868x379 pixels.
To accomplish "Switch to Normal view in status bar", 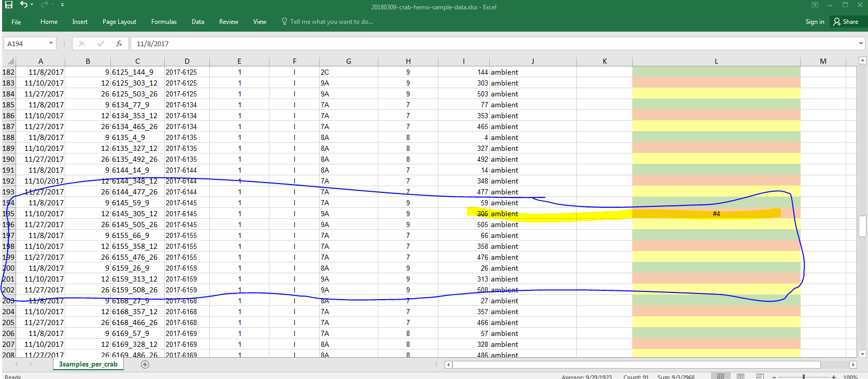I will pos(720,376).
